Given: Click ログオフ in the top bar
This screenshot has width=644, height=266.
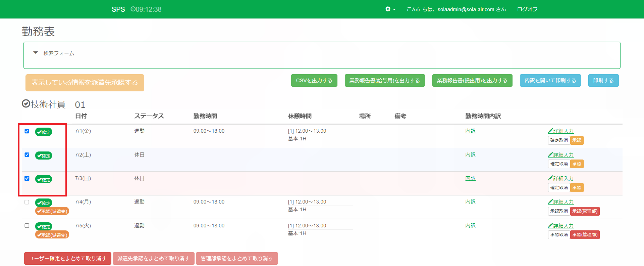Looking at the screenshot, I should [x=527, y=9].
